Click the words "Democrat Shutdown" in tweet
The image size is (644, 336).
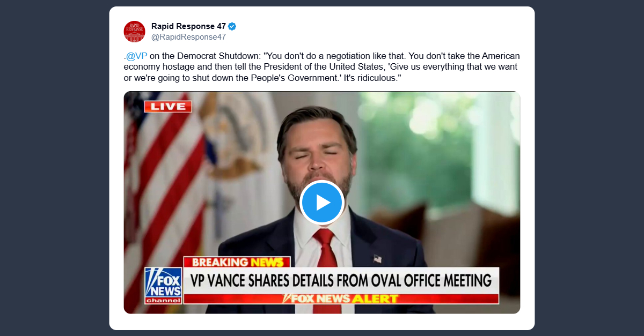tap(224, 56)
